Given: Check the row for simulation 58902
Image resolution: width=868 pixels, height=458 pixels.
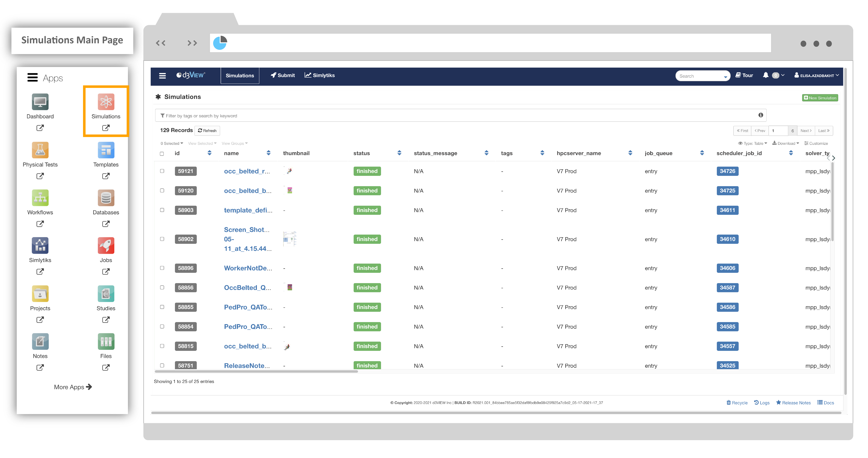Looking at the screenshot, I should [x=162, y=239].
